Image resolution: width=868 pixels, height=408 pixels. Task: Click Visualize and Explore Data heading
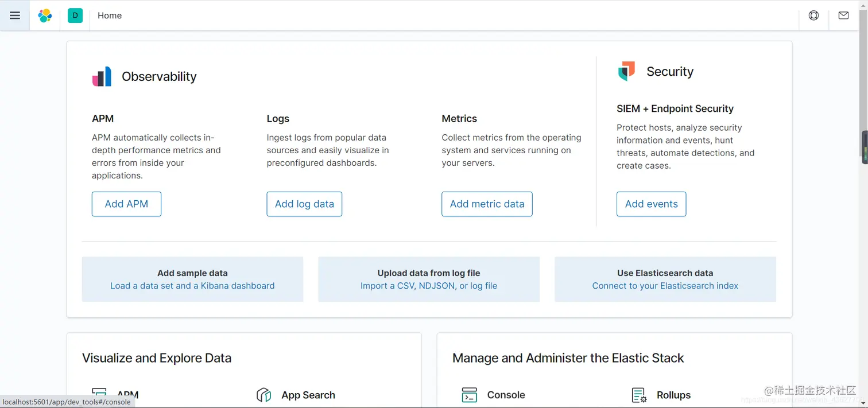(157, 358)
